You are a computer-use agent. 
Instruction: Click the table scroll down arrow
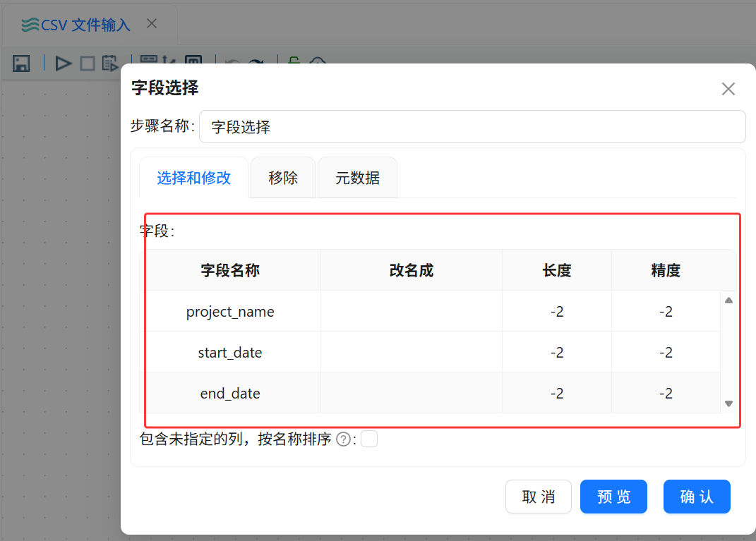[728, 403]
